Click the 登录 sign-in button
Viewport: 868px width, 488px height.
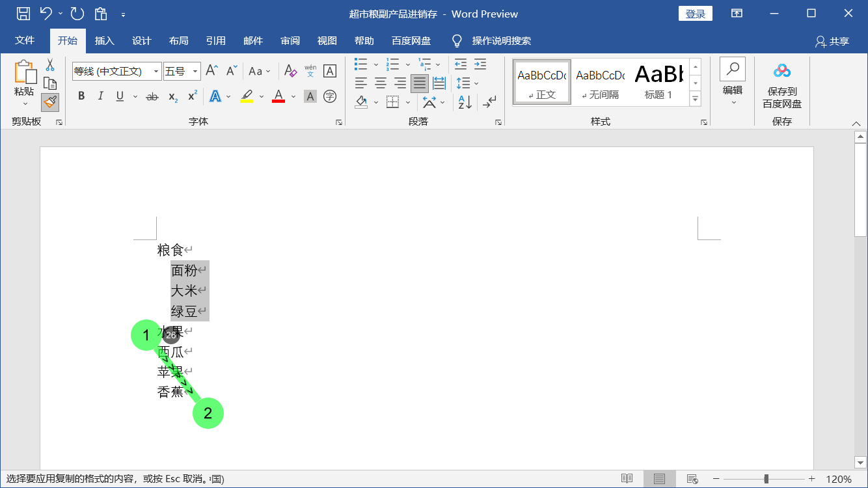(x=696, y=14)
